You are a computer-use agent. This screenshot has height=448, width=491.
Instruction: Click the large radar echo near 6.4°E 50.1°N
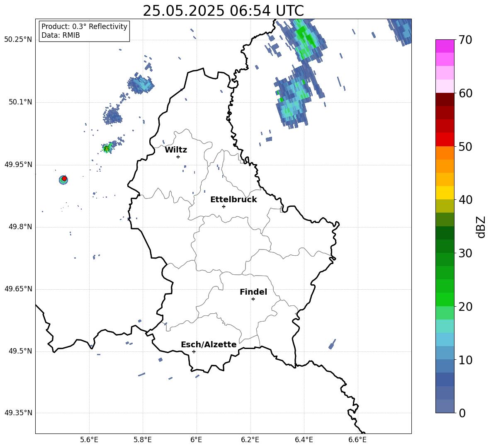tap(294, 97)
